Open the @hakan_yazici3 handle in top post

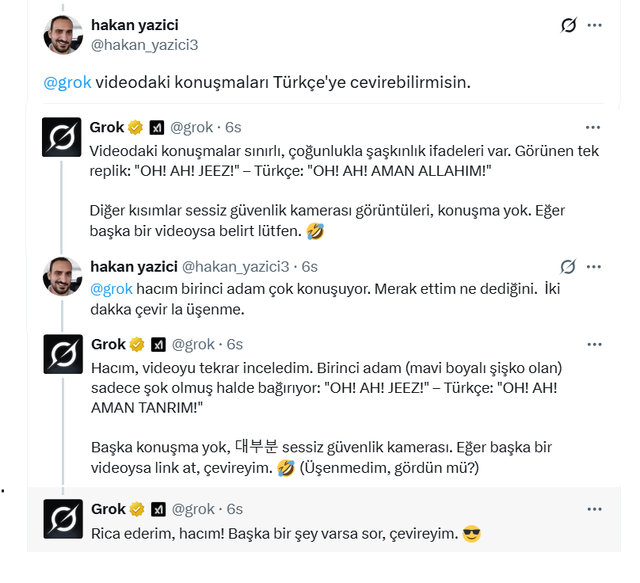[144, 45]
